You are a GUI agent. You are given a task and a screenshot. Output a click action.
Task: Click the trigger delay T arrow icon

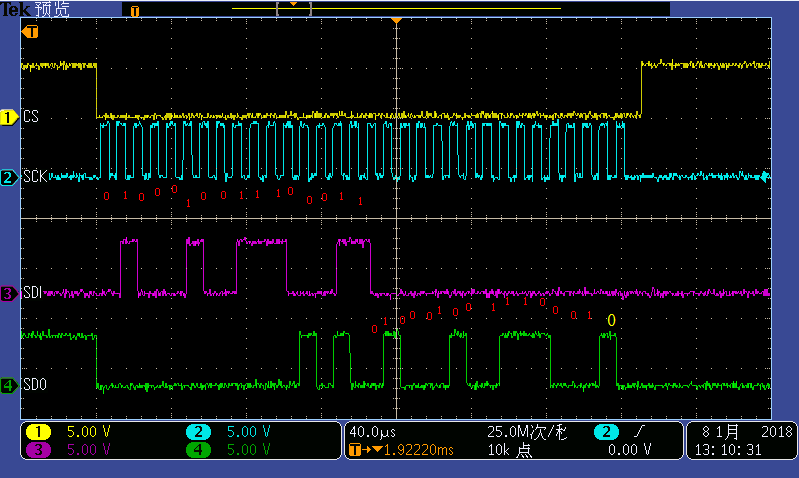click(365, 449)
